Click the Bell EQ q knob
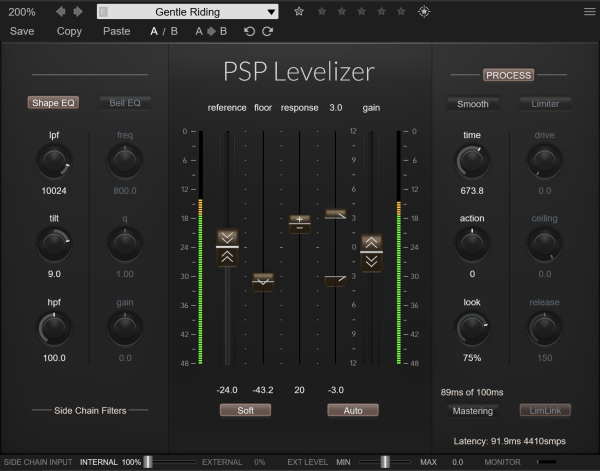 (x=125, y=244)
